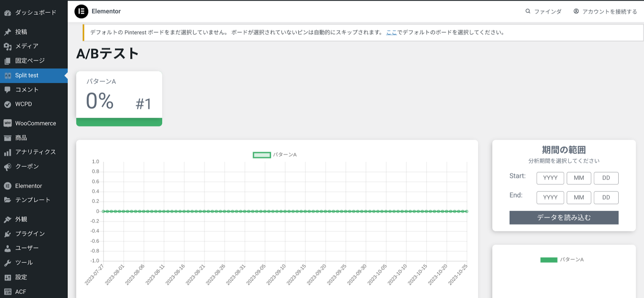The width and height of the screenshot is (644, 298).
Task: Click the WCPD checkmark icon
Action: pos(8,105)
